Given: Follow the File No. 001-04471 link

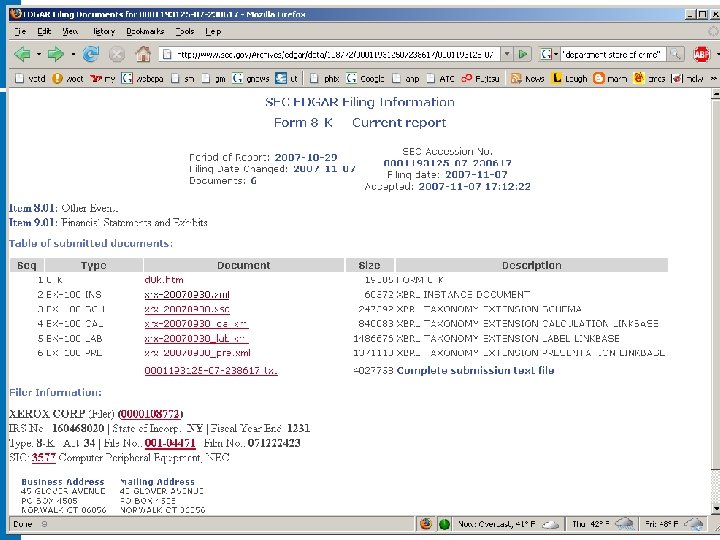Looking at the screenshot, I should [170, 443].
